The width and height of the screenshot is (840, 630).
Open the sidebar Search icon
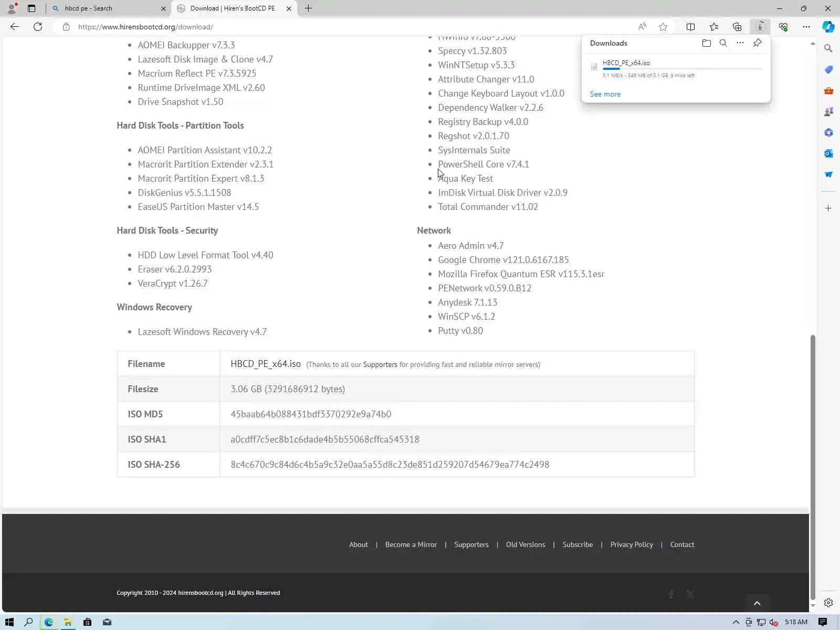pyautogui.click(x=828, y=48)
